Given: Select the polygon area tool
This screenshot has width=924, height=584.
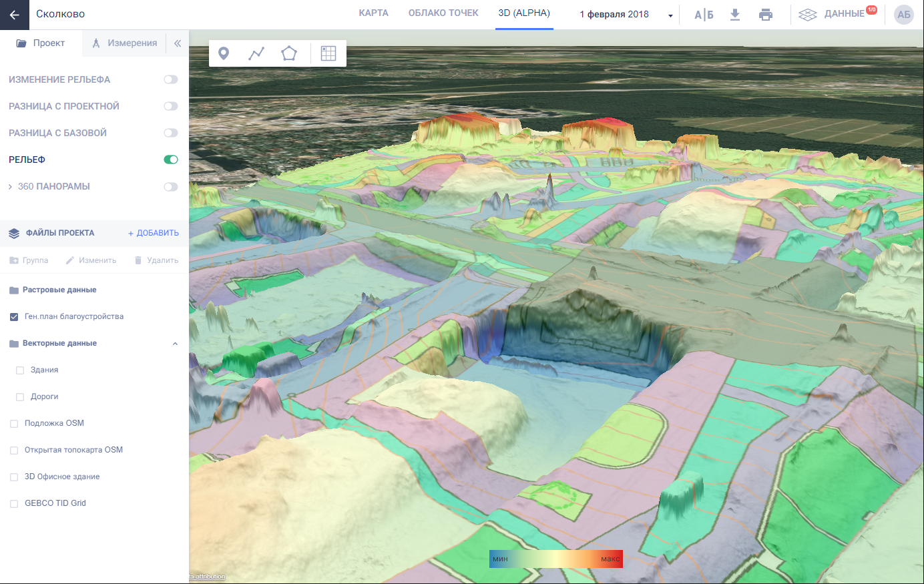Looking at the screenshot, I should tap(288, 53).
